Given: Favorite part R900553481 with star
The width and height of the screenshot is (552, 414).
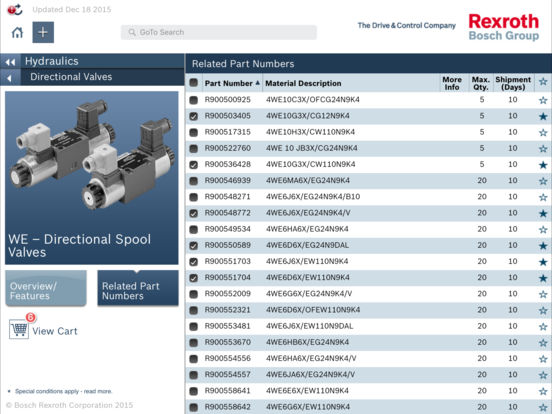Looking at the screenshot, I should (x=543, y=327).
